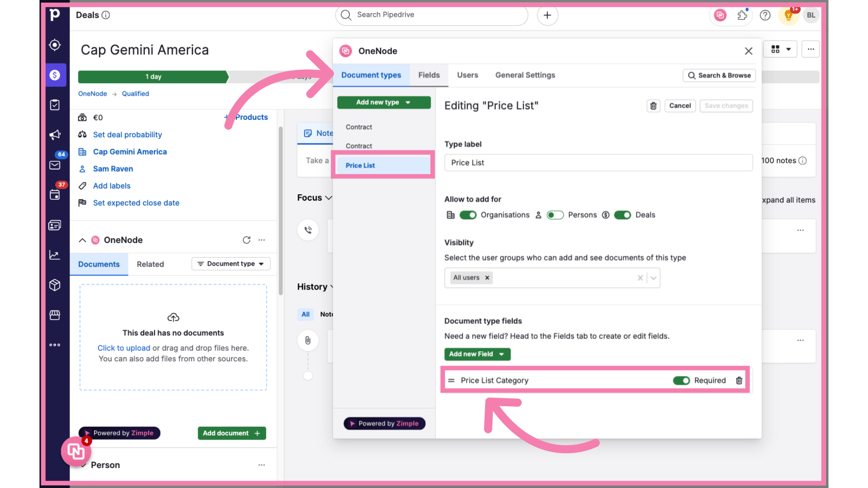Screen dimensions: 868x488
Task: Delete the Price List document type
Action: click(x=653, y=106)
